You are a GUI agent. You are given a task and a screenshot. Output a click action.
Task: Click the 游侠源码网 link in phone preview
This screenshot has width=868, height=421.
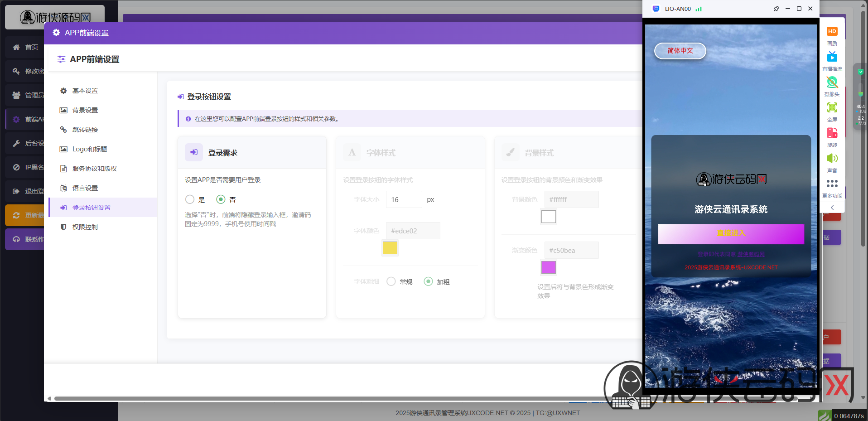click(x=751, y=254)
